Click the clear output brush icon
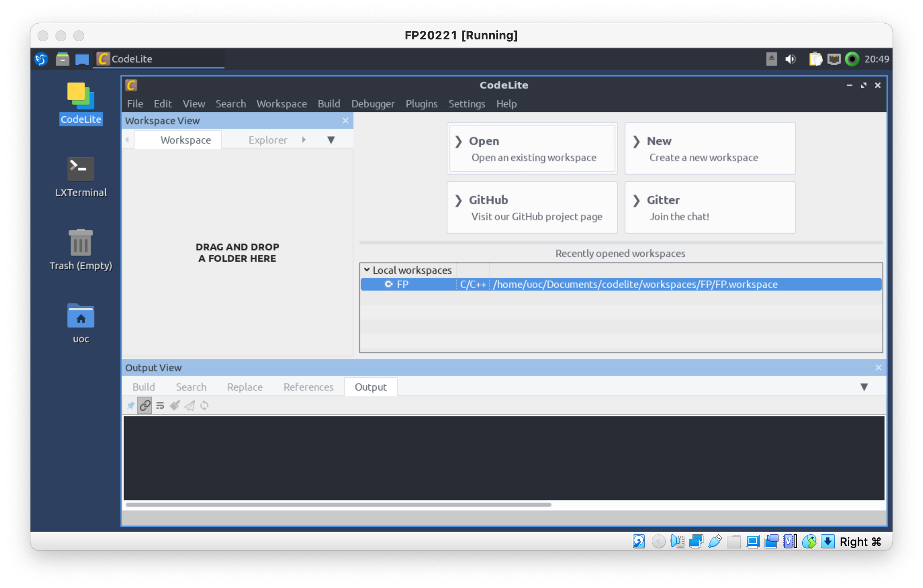This screenshot has height=588, width=923. (175, 405)
